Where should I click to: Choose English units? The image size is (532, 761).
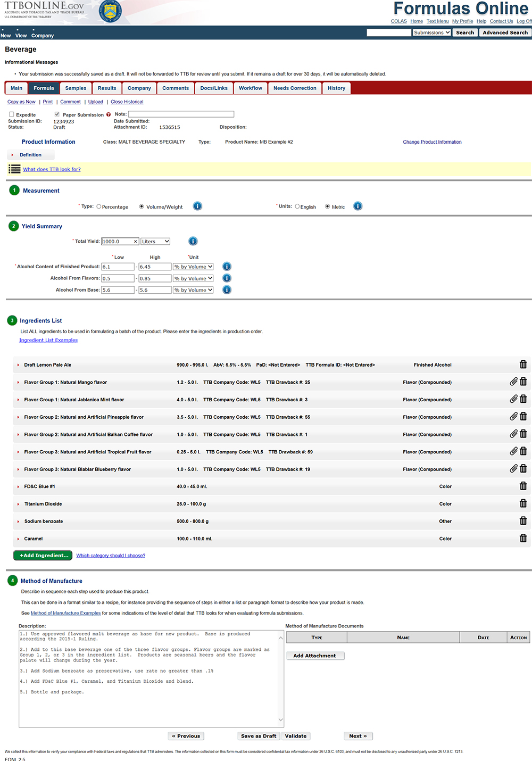pyautogui.click(x=297, y=206)
